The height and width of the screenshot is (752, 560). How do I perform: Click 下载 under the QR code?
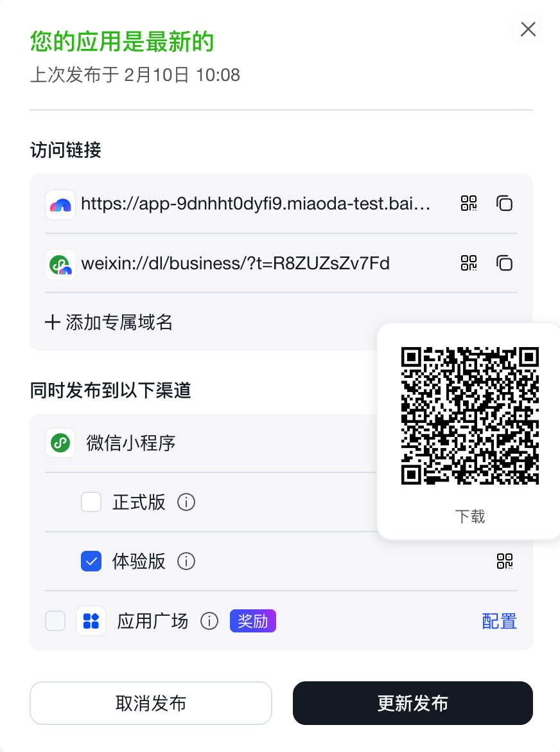coord(470,517)
